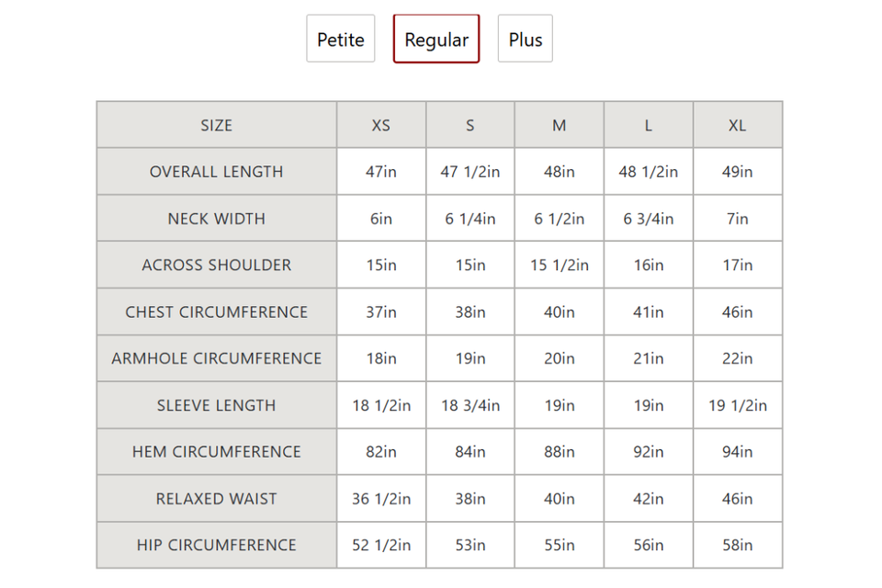Click the XL column header

coord(738,125)
